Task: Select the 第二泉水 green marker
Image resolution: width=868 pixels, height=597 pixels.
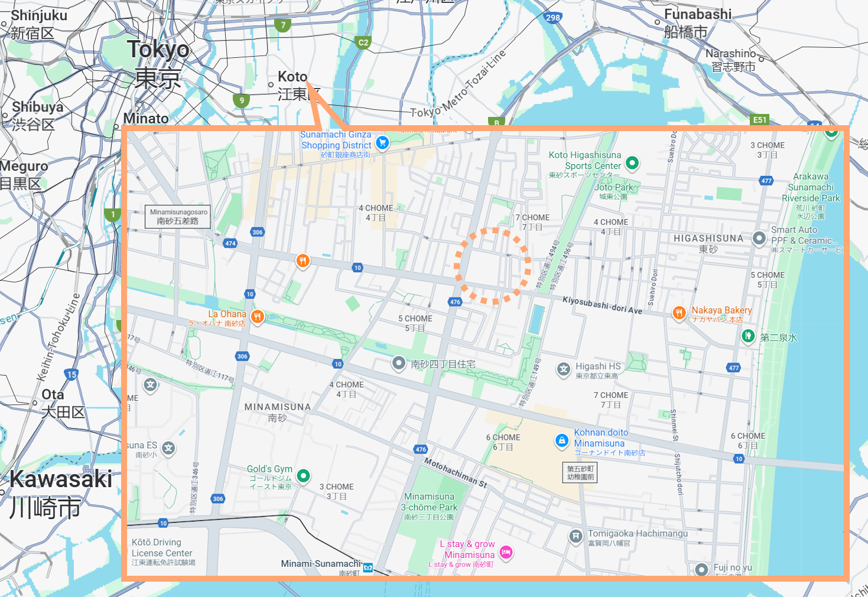Action: (748, 336)
